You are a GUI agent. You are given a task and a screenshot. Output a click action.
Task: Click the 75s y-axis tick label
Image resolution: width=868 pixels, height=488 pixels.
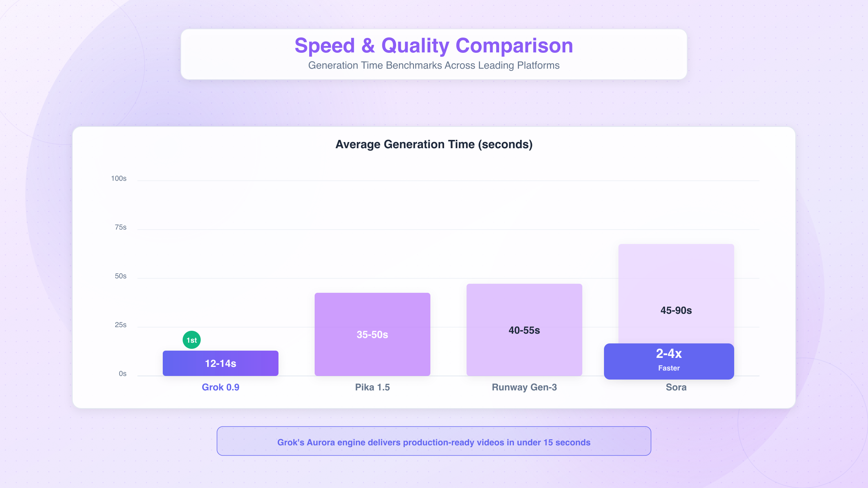coord(120,227)
